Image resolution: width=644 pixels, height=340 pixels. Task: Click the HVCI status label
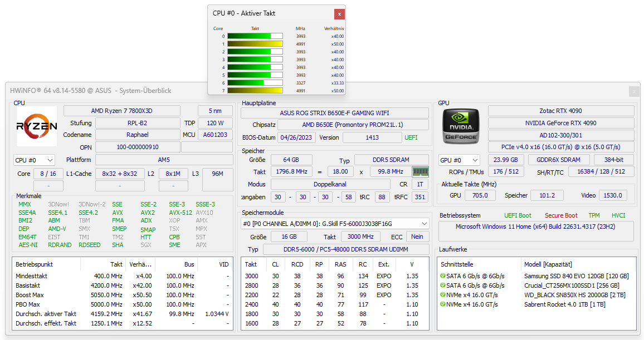point(618,215)
